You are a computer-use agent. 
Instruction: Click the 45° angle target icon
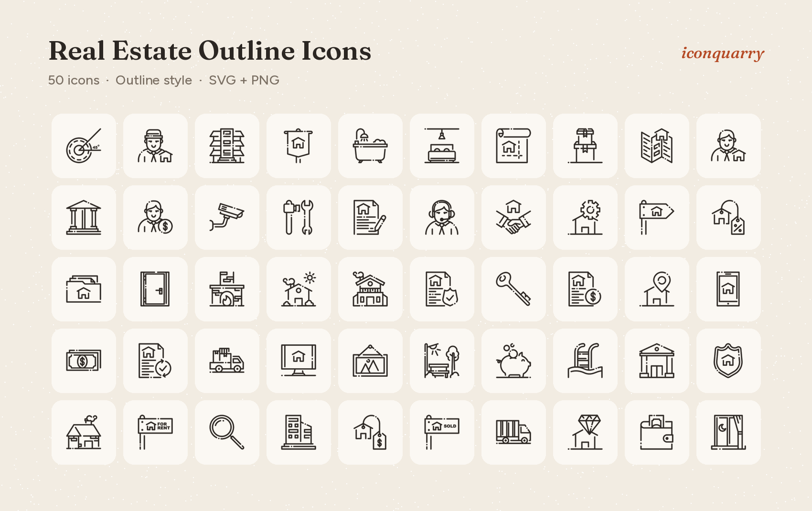[84, 146]
